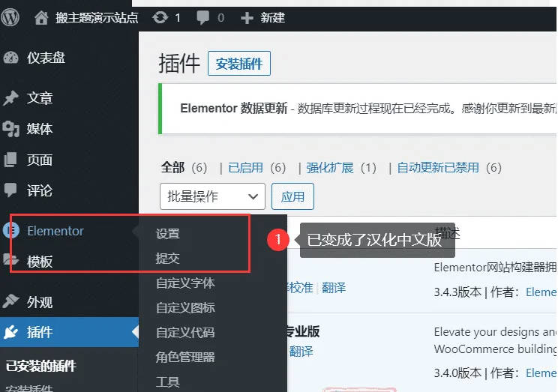Click the plus icon next to 新建
The height and width of the screenshot is (392, 558).
(x=247, y=18)
